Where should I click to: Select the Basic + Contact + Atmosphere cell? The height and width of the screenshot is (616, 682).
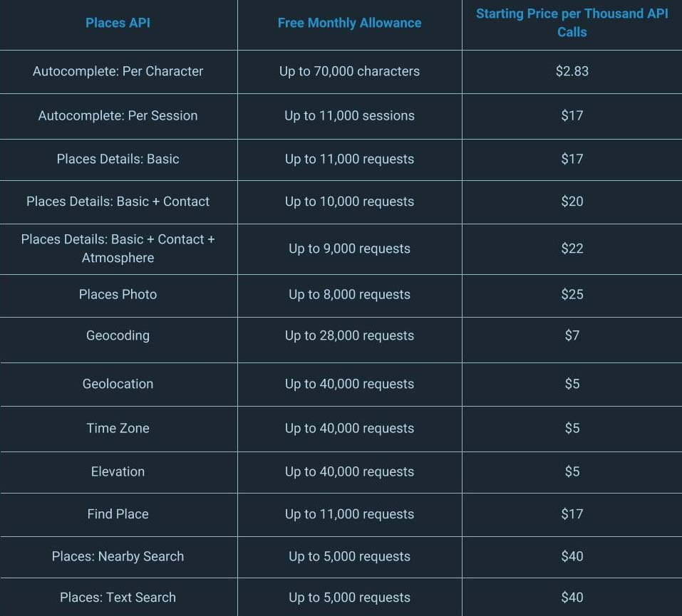[118, 249]
